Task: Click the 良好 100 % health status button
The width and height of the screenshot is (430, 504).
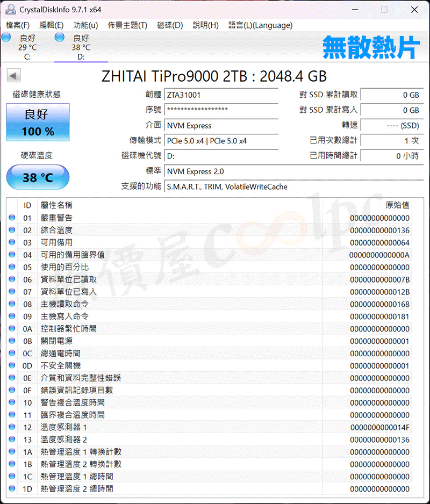Action: coord(38,123)
